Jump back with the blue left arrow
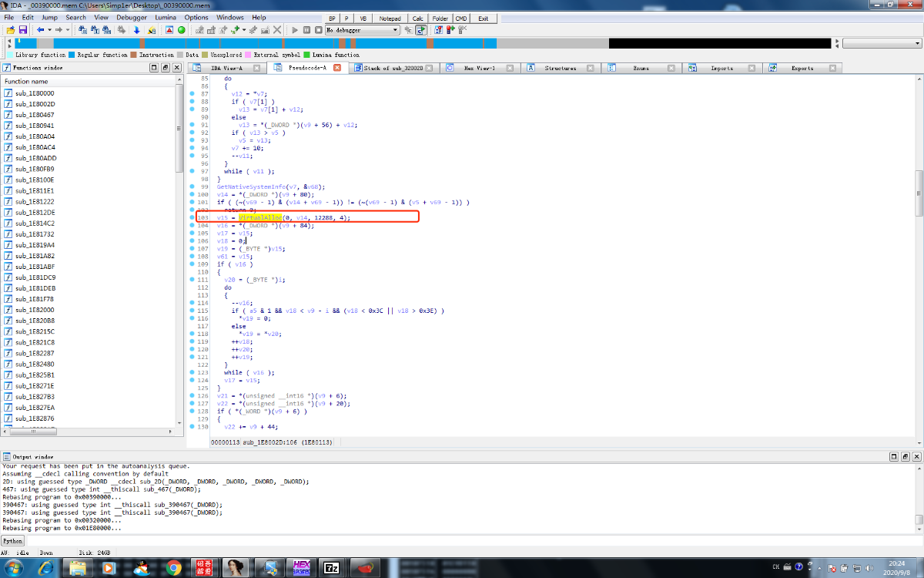The height and width of the screenshot is (578, 924). point(40,30)
